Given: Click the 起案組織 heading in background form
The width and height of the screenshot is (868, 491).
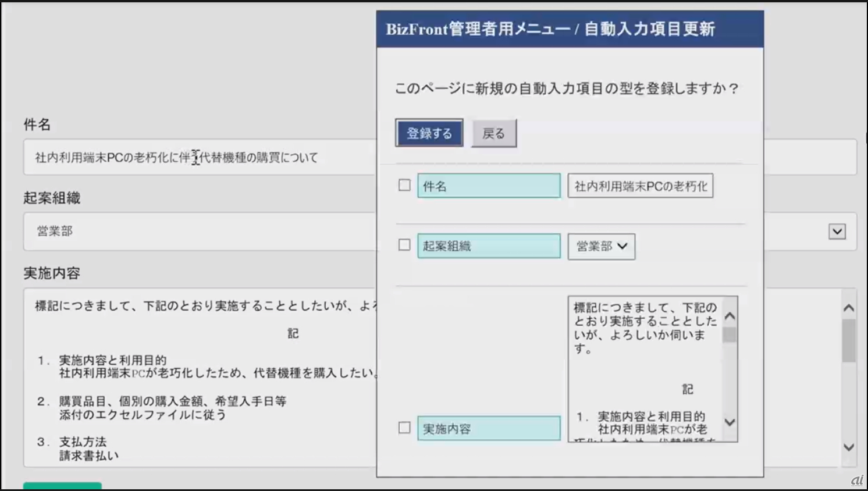Looking at the screenshot, I should [x=52, y=198].
